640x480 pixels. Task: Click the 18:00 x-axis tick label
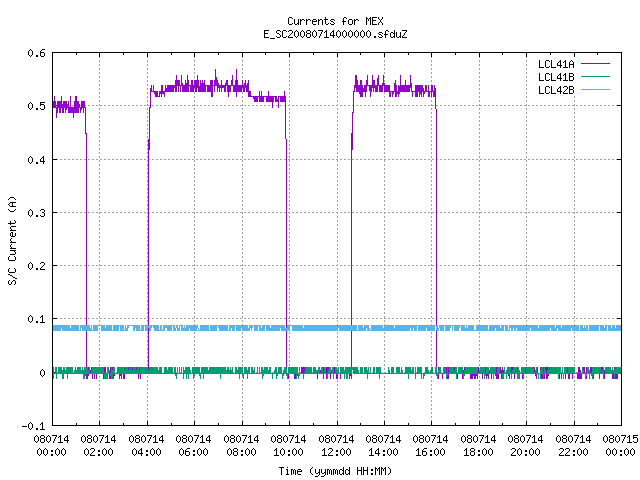point(478,452)
